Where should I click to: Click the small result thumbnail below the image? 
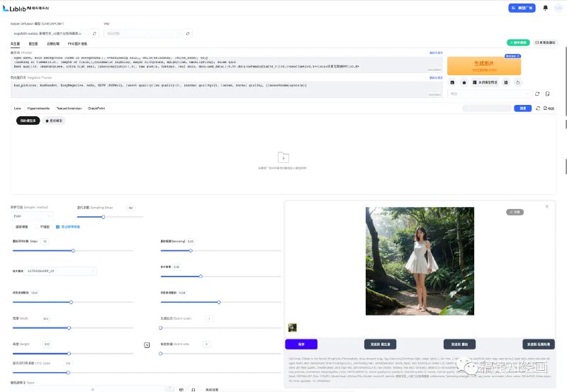(292, 327)
